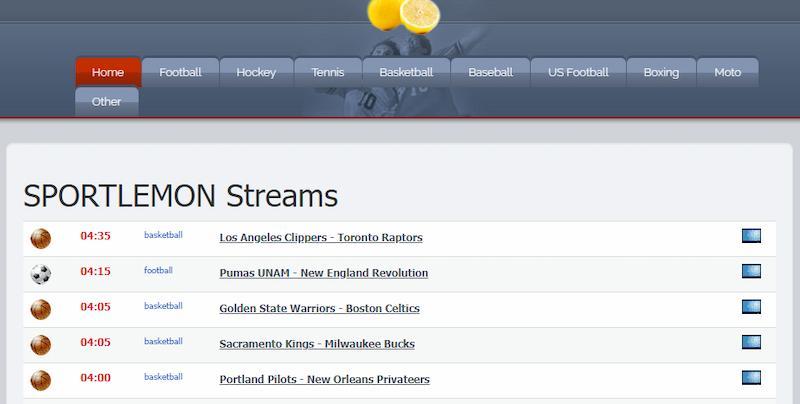Click the soccer ball icon for Pumas UNAM
Viewport: 800px width, 404px height.
click(x=41, y=274)
